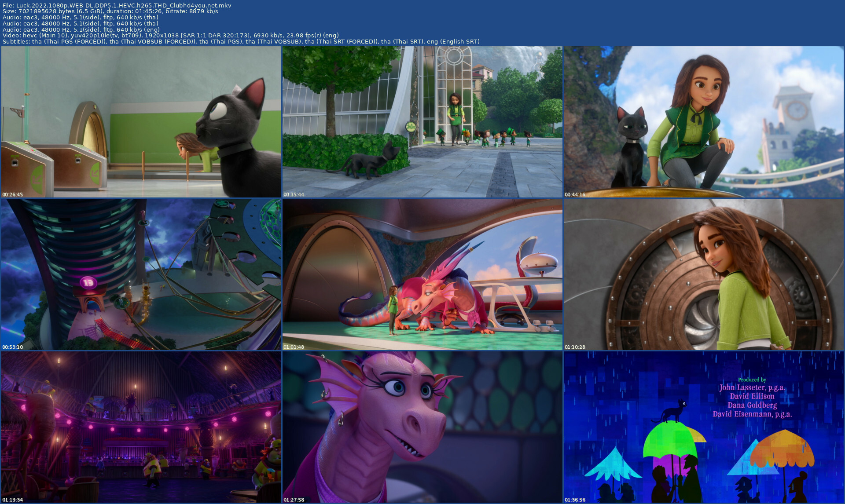Click the 01:01:48 timestamp label

pos(294,347)
